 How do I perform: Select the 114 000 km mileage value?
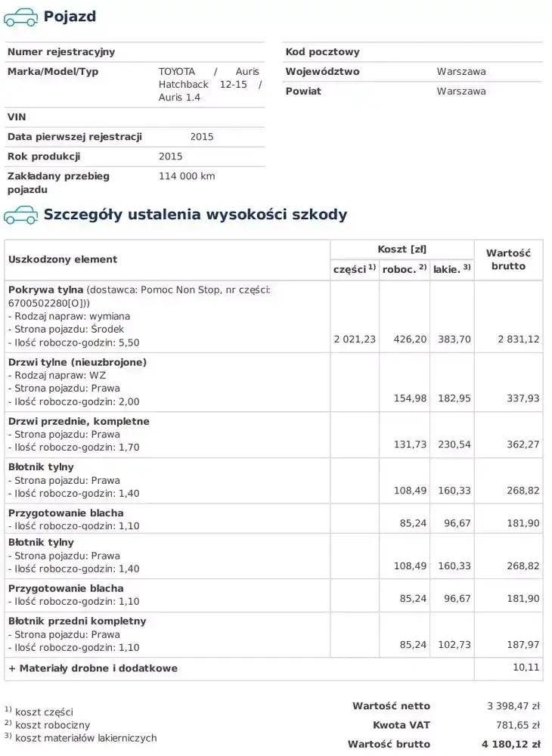tap(187, 176)
